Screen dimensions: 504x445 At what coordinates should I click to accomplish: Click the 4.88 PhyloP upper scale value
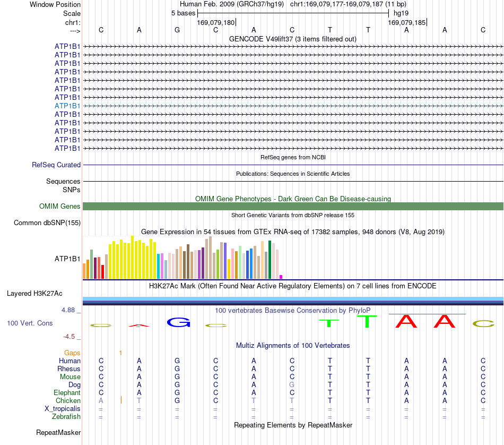coord(68,310)
